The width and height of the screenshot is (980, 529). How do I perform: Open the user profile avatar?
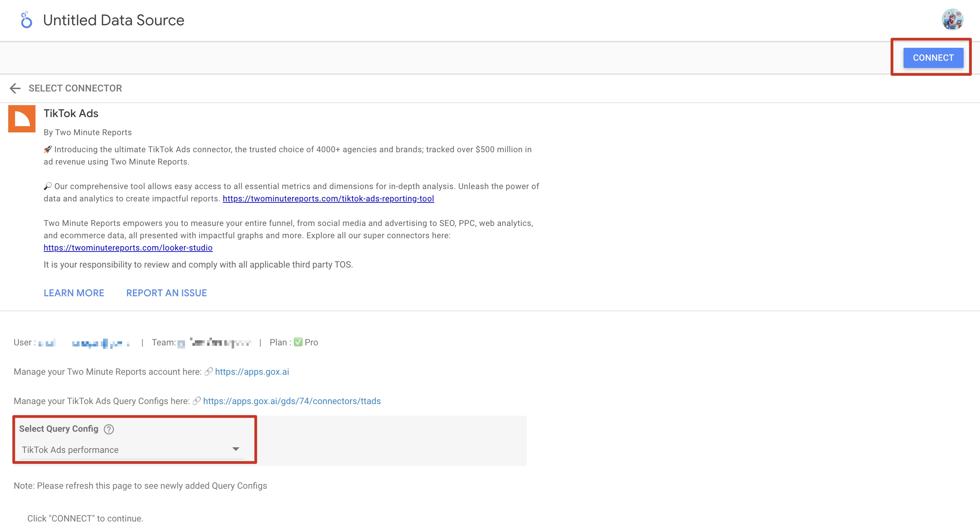[952, 19]
